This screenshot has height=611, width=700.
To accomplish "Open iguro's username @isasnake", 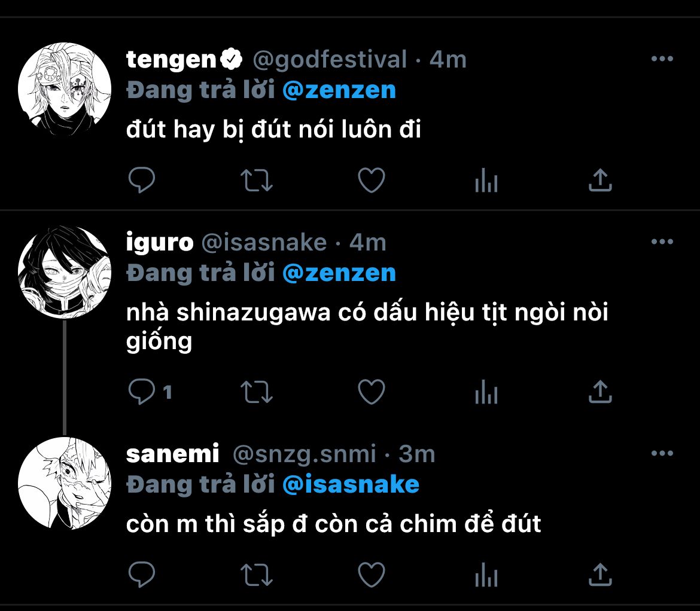I will [x=264, y=243].
